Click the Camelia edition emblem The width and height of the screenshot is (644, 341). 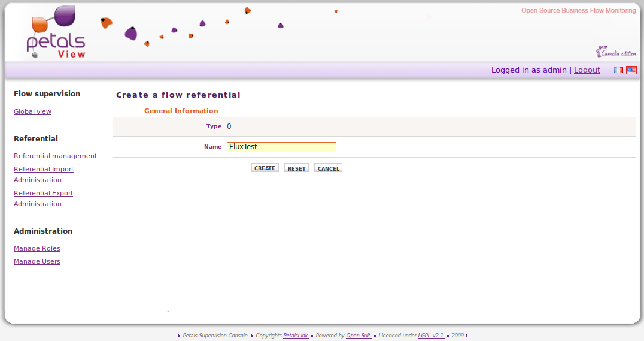(616, 52)
